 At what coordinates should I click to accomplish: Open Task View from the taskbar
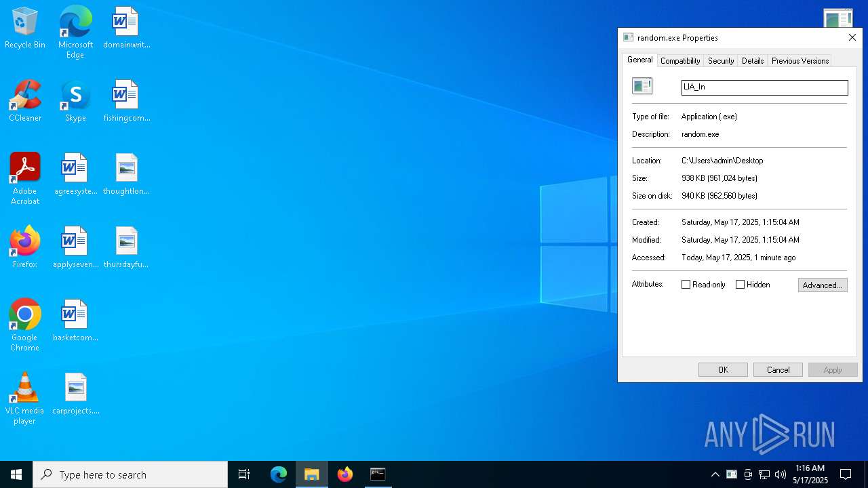point(244,474)
